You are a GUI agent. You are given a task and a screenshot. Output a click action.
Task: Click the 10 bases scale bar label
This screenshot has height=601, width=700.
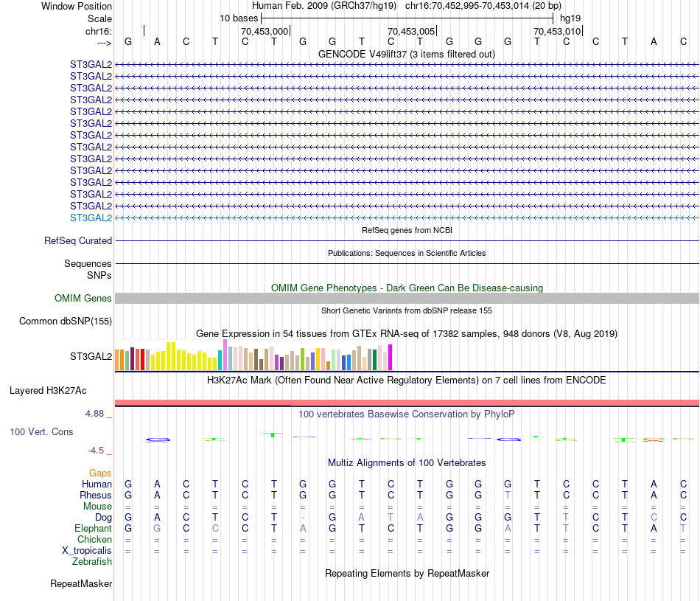pyautogui.click(x=239, y=18)
